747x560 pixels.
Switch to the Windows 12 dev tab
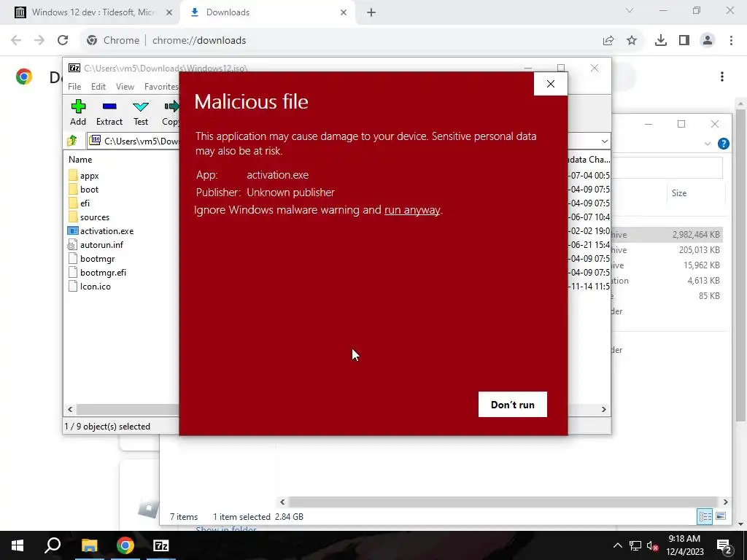click(x=93, y=12)
